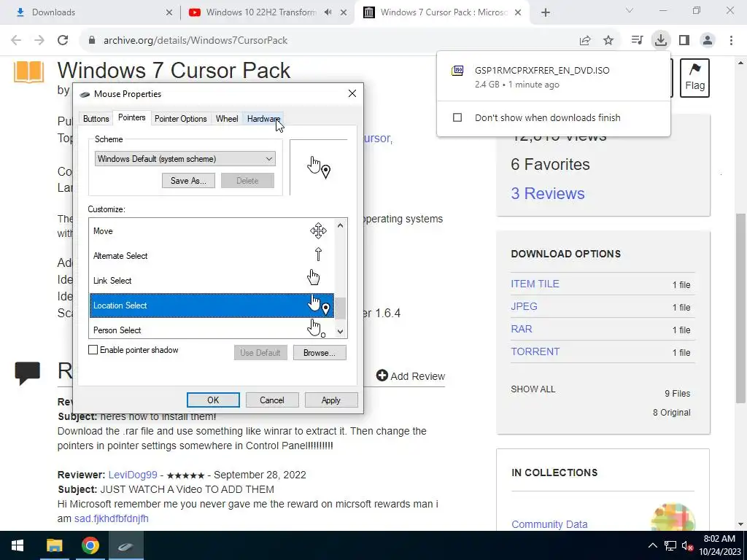Open new tab with plus button
747x560 pixels.
click(x=546, y=12)
